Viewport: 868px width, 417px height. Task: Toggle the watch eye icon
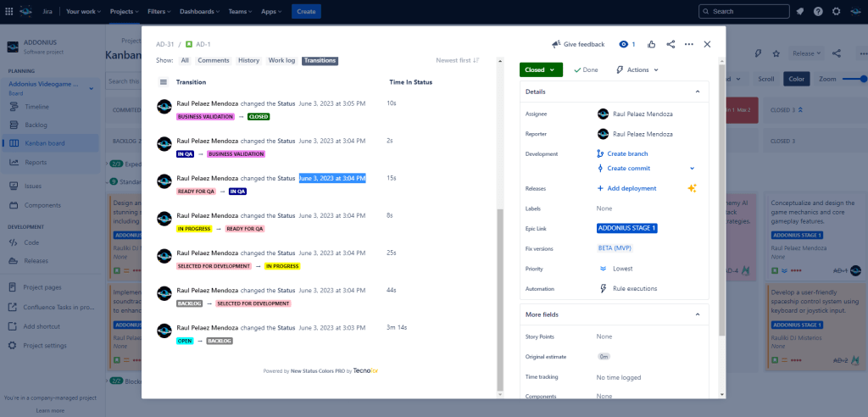pyautogui.click(x=624, y=44)
